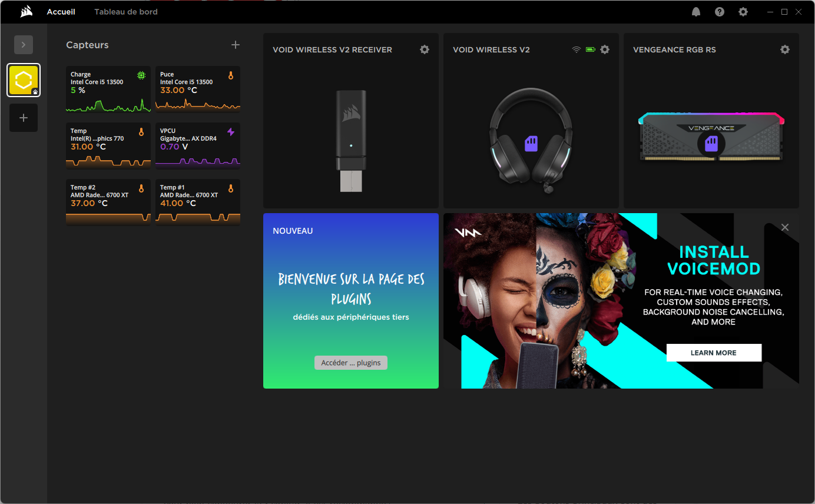Maximize the iCUE window
Image resolution: width=815 pixels, height=504 pixels.
coord(784,12)
